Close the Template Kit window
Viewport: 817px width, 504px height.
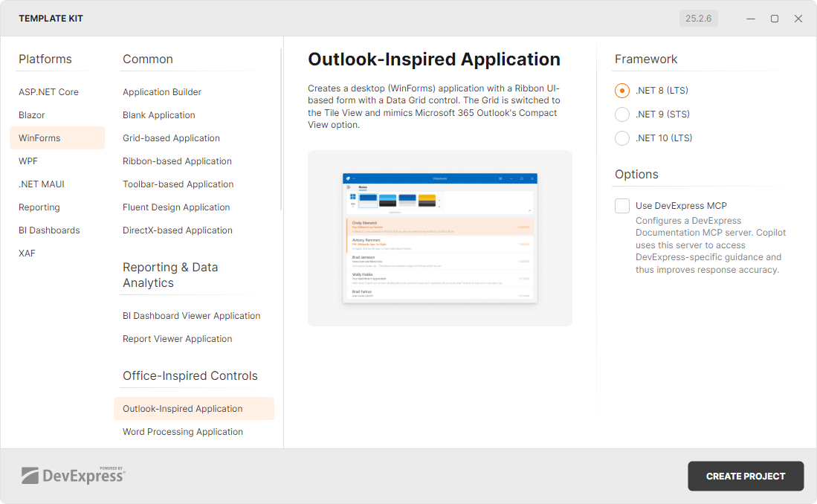click(798, 19)
